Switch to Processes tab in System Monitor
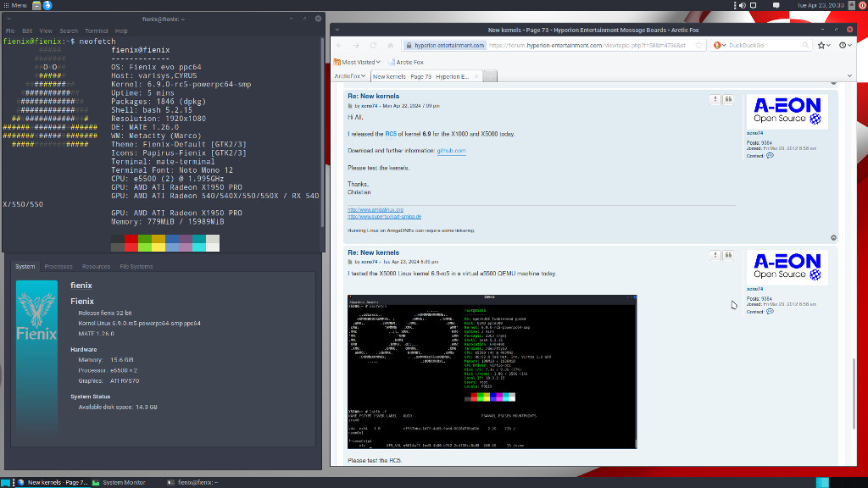 [x=58, y=266]
